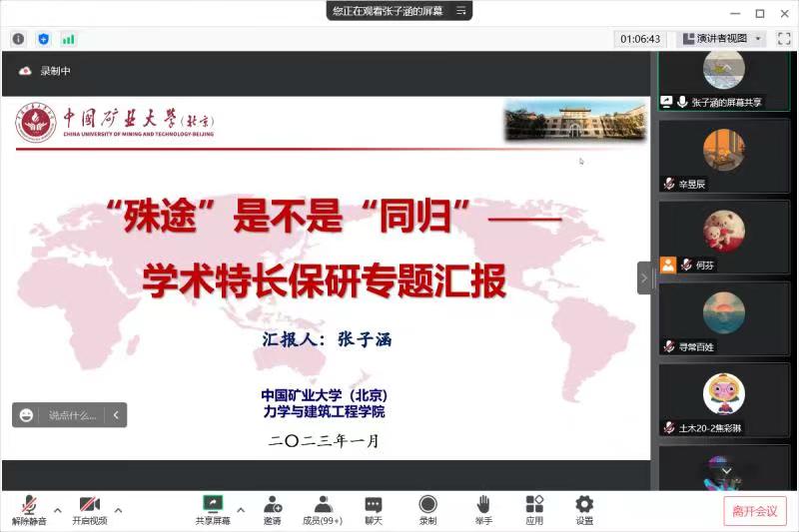Click the blue security shield icon
The height and width of the screenshot is (532, 799).
[x=43, y=39]
